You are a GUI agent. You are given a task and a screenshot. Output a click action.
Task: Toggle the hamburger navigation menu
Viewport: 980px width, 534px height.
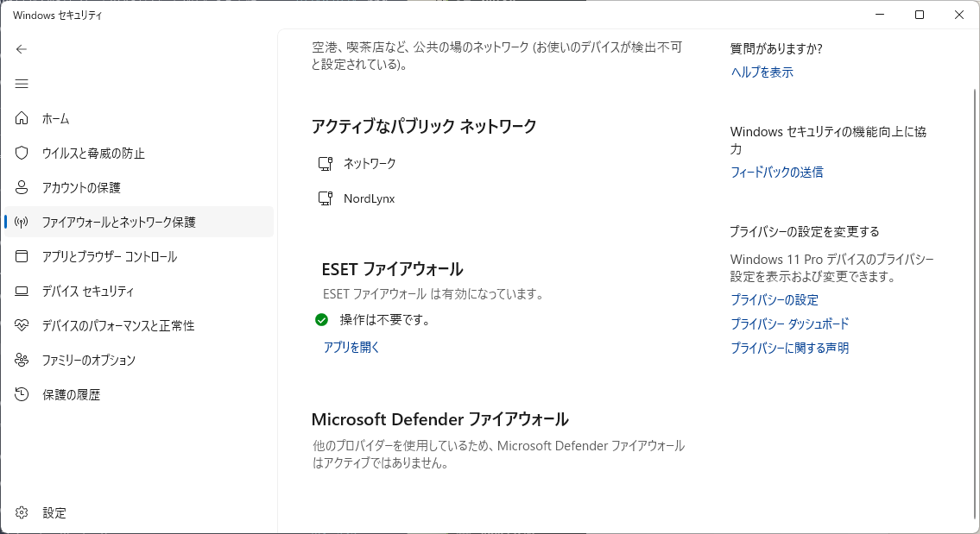pos(22,84)
